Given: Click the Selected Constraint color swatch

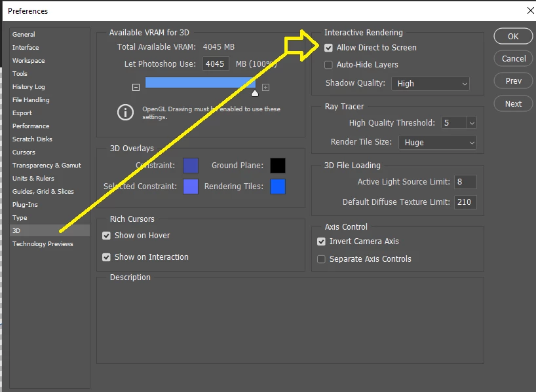Looking at the screenshot, I should coord(191,187).
